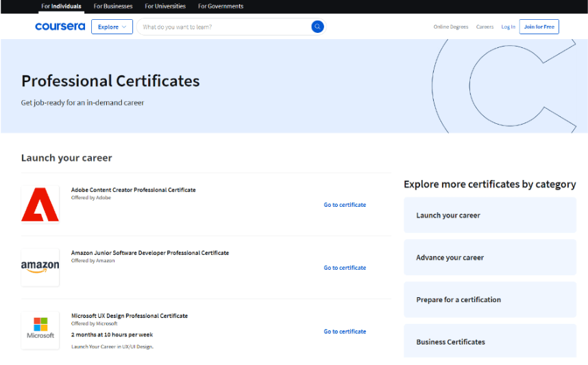Switch to the For Businesses tab
The height and width of the screenshot is (365, 588).
click(x=113, y=6)
